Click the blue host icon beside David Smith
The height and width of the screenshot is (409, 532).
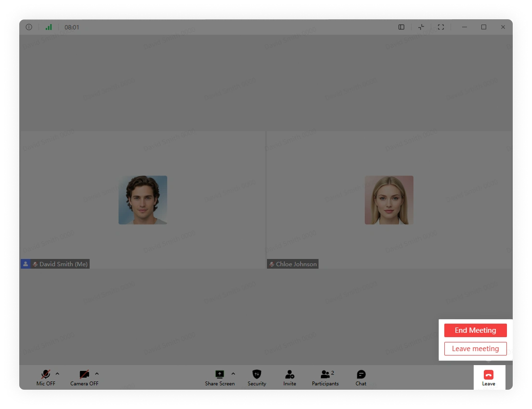(x=26, y=264)
